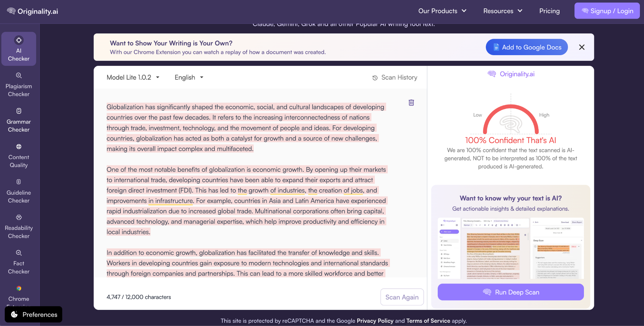Expand the Resources menu
This screenshot has width=644, height=326.
[x=503, y=11]
